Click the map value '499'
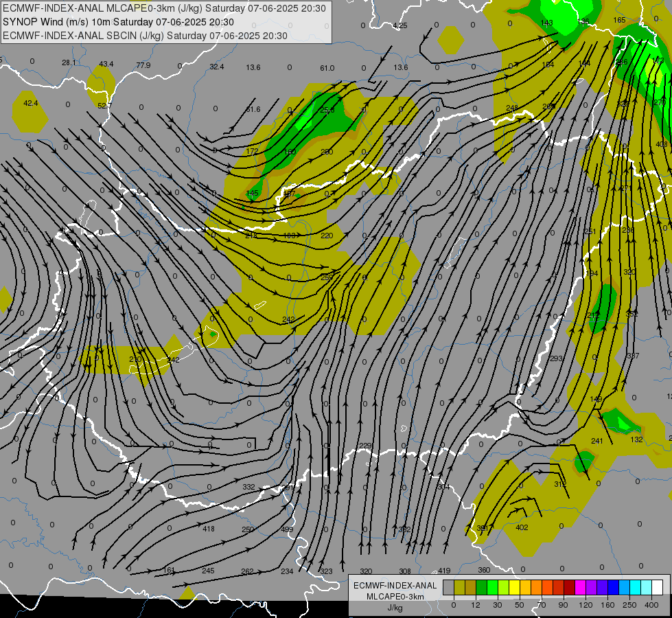The height and width of the screenshot is (618, 672). pos(287,529)
